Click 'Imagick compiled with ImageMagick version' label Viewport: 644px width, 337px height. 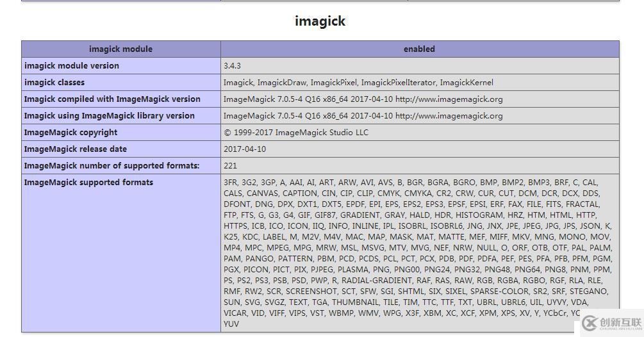(112, 99)
